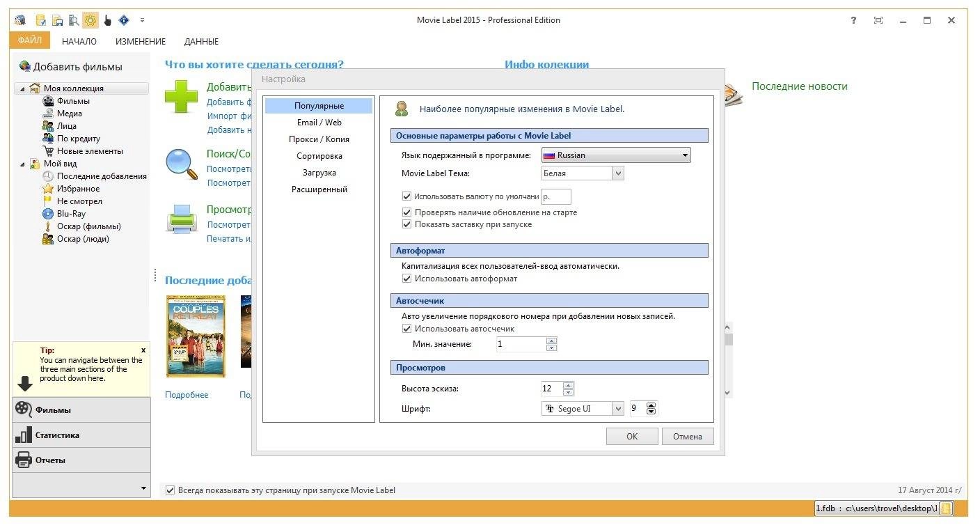Screen dimensions: 980x530
Task: Click the Blu-Ray disc icon in tree
Action: click(48, 214)
